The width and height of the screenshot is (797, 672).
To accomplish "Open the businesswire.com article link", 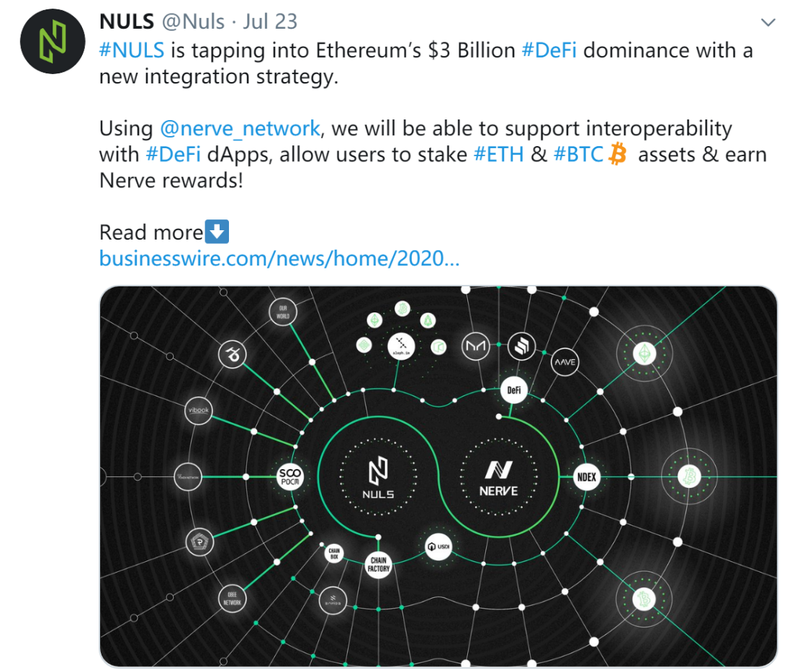I will click(x=279, y=258).
